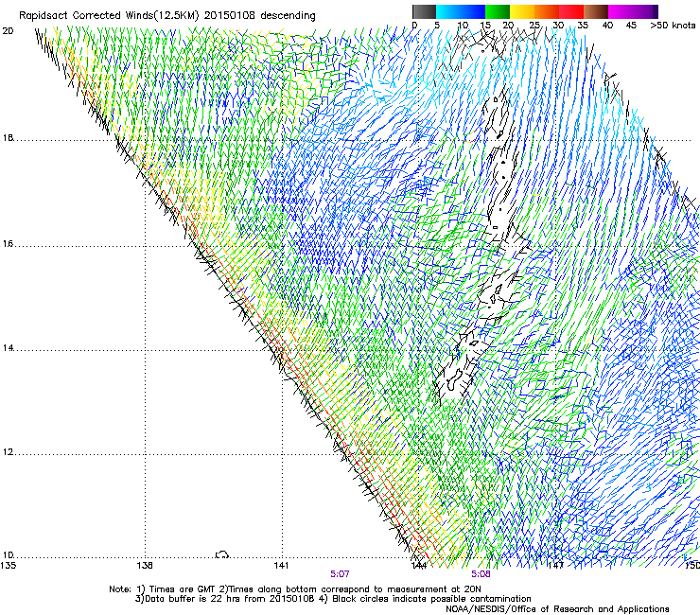The height and width of the screenshot is (615, 700).
Task: Click the green 15-20 knots legend swatch
Action: coord(498,11)
